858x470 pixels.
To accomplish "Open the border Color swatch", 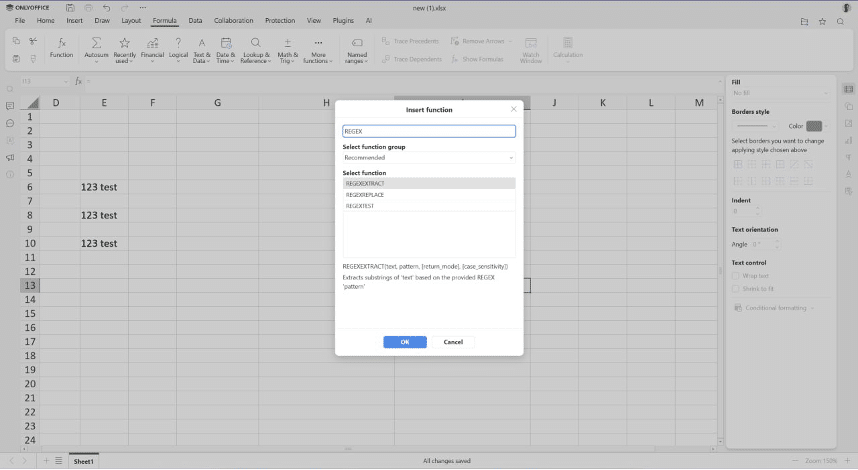I will 814,126.
